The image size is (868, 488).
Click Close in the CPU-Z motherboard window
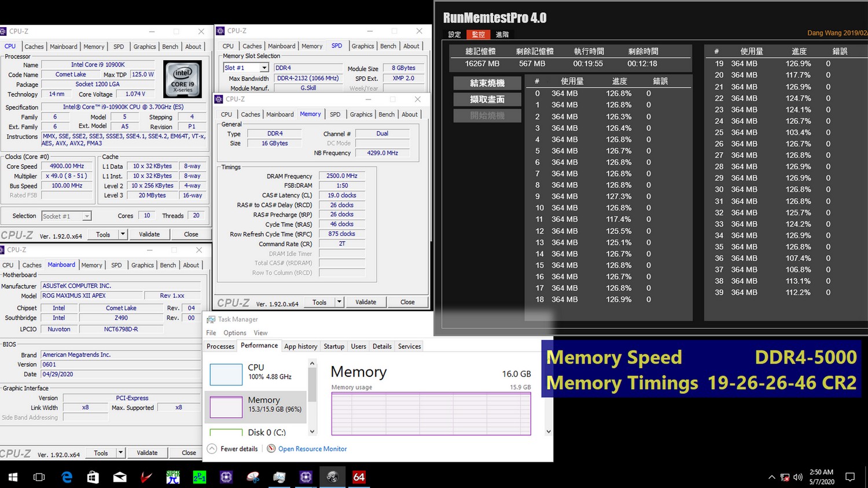tap(189, 453)
